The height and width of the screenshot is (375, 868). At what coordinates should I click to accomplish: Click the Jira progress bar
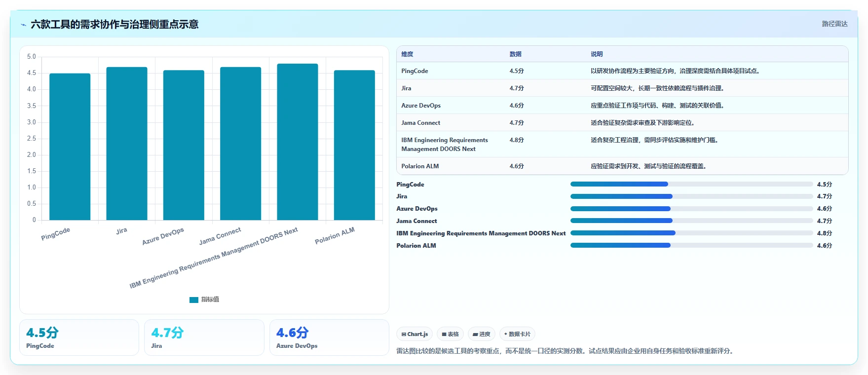point(691,196)
